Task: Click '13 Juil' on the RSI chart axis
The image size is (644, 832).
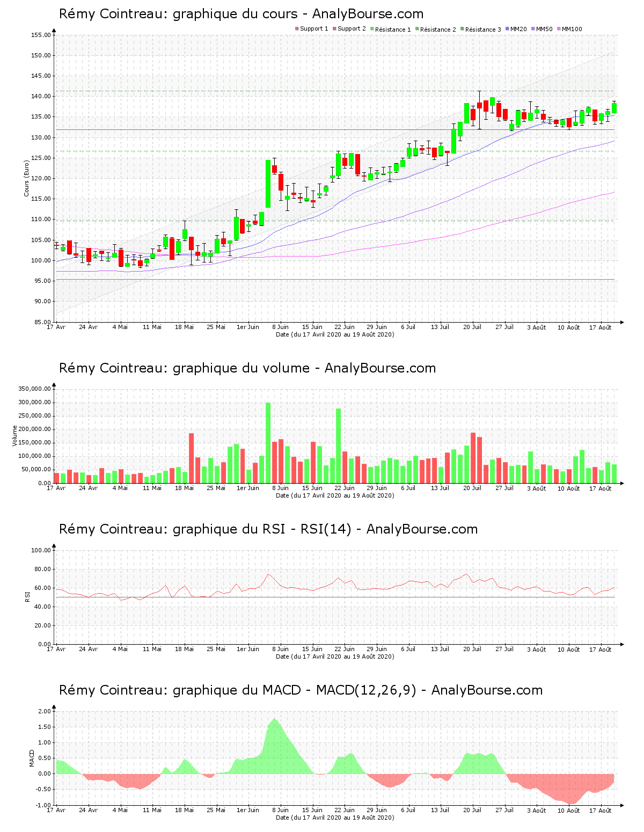Action: 440,649
